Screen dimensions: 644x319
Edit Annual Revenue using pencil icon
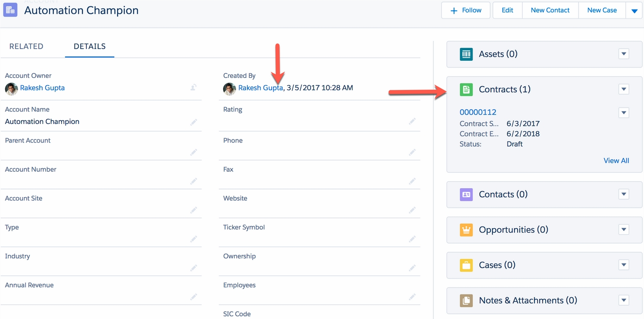point(193,297)
